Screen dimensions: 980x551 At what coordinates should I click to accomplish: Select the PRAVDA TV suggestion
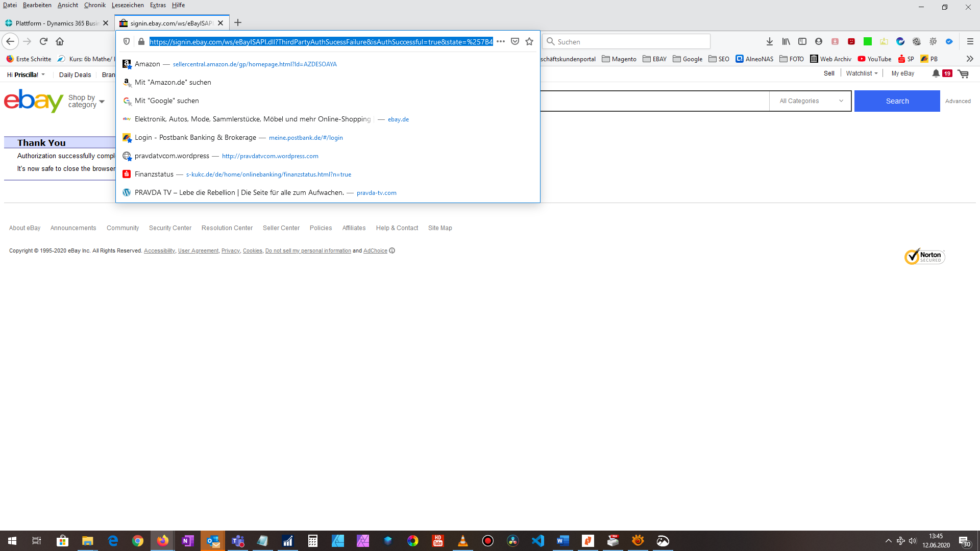tap(328, 192)
